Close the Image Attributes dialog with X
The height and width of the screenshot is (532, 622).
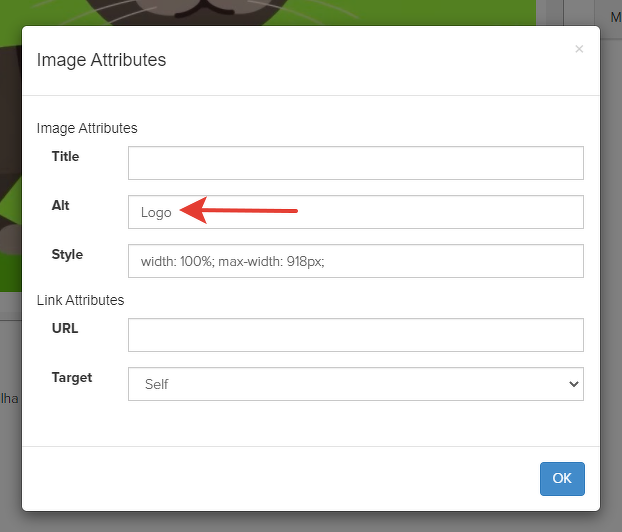point(579,49)
